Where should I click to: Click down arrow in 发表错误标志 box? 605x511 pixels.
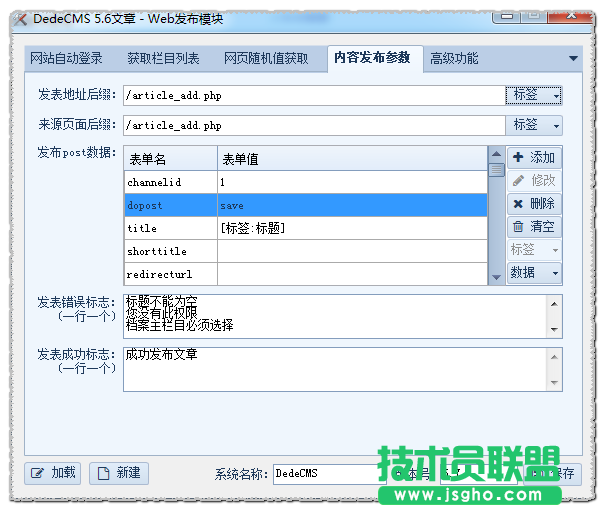pyautogui.click(x=554, y=329)
